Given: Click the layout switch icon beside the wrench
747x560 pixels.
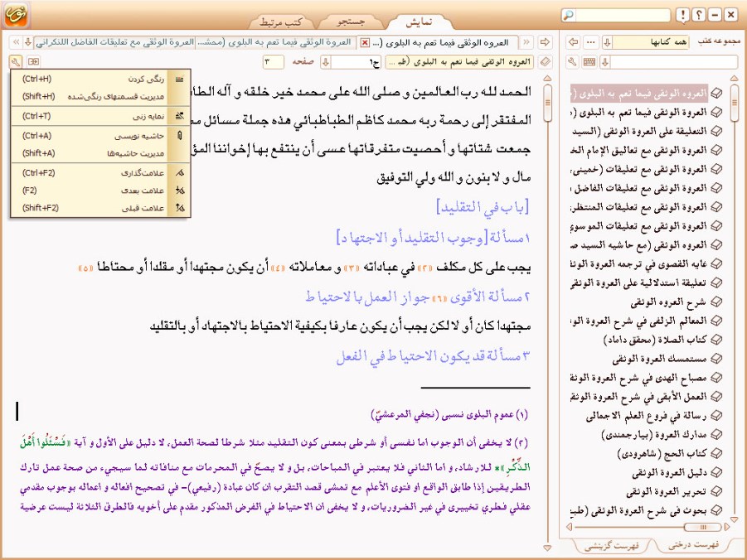Looking at the screenshot, I should (33, 61).
